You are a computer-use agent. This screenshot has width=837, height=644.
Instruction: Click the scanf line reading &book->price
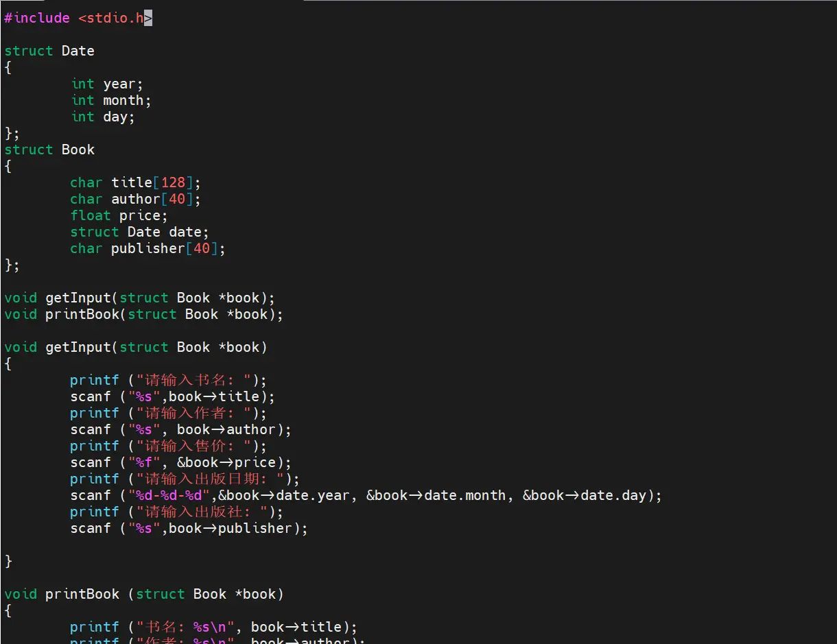coord(181,462)
